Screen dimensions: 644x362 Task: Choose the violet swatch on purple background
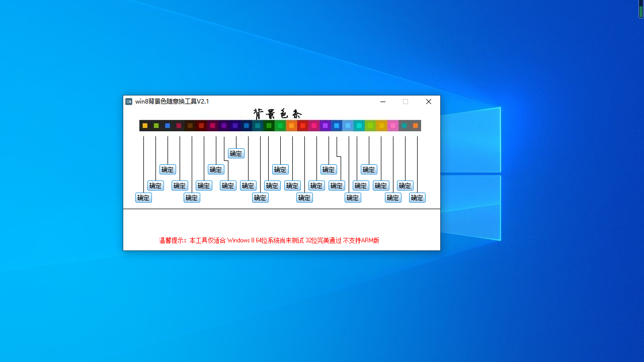(325, 126)
